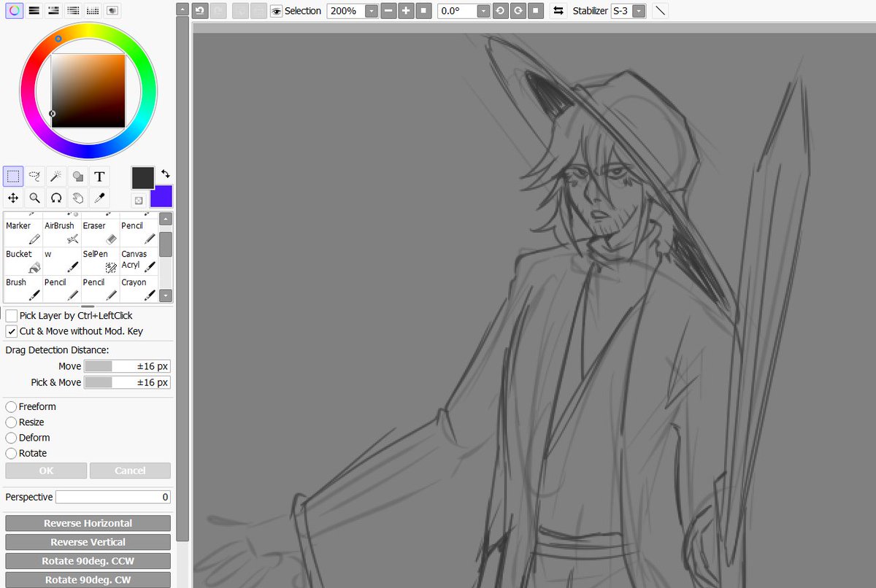The image size is (876, 588).
Task: Click the OK transform button
Action: point(46,471)
